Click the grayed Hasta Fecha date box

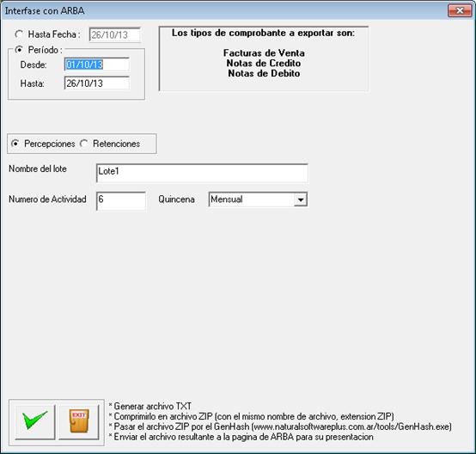(115, 34)
